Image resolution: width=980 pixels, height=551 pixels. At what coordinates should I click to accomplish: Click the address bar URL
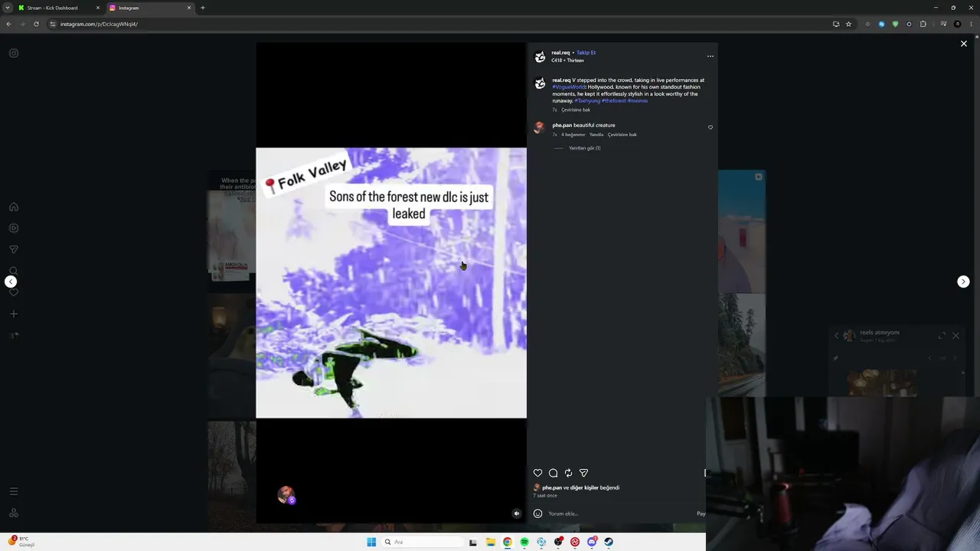[99, 24]
